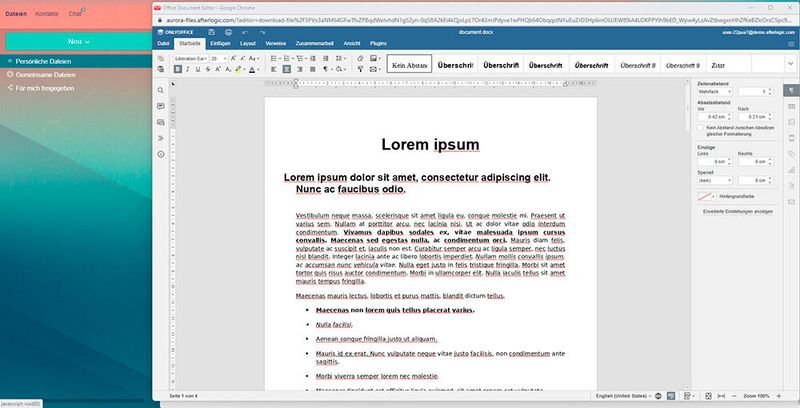Open the Layout ribbon tab
800x408 pixels.
[248, 44]
